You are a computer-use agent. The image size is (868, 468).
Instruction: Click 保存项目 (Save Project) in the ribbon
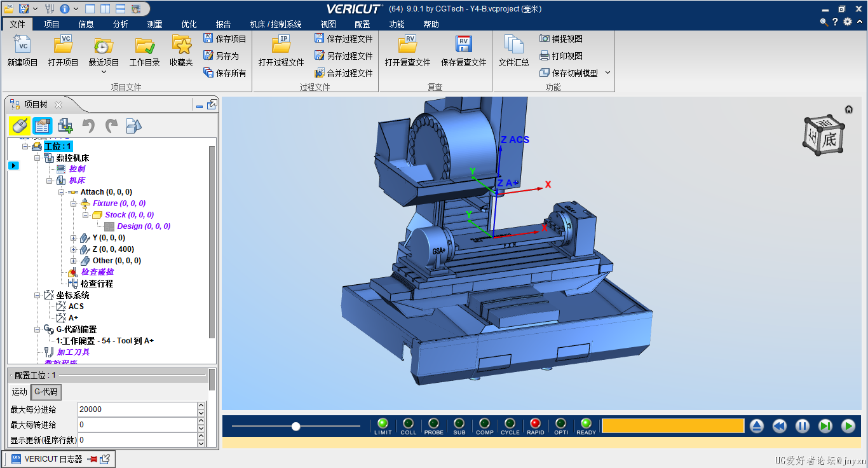click(225, 39)
